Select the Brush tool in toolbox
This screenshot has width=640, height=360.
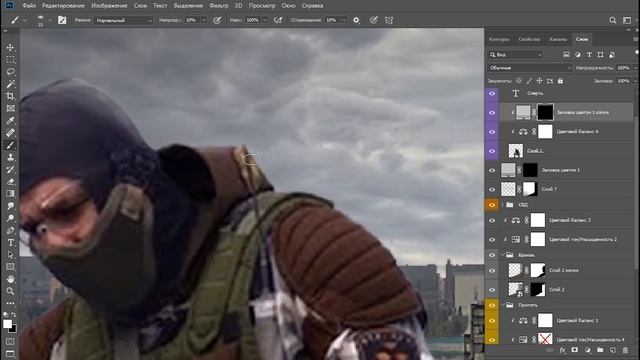click(10, 145)
